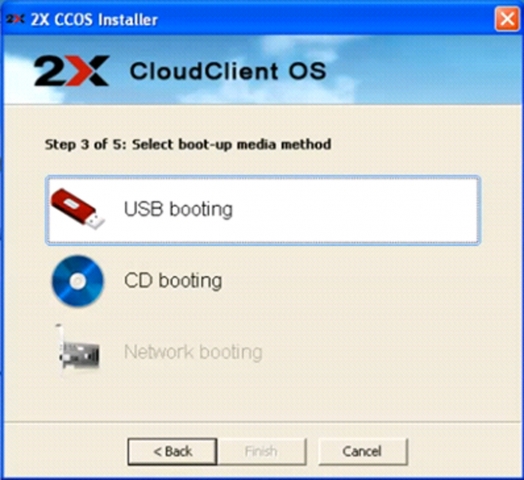Click the 2X CCOS Installer title bar text
Viewport: 524px width, 480px height.
[94, 20]
